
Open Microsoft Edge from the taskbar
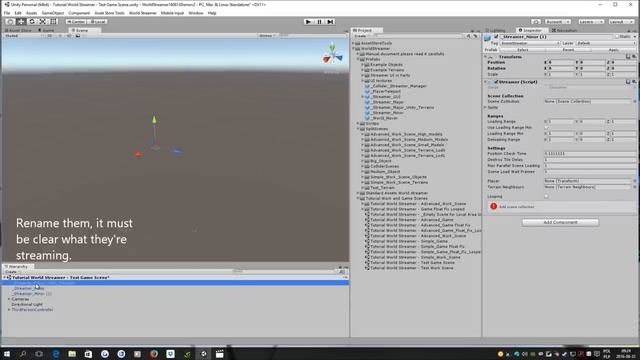pyautogui.click(x=56, y=353)
